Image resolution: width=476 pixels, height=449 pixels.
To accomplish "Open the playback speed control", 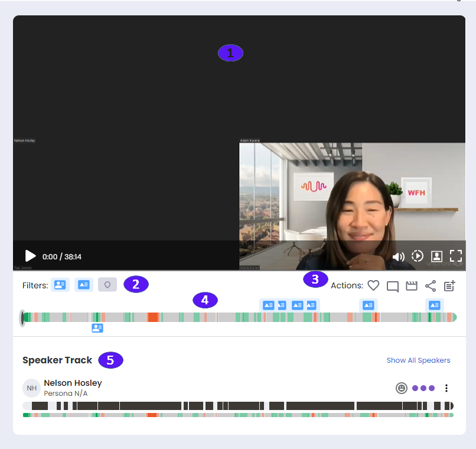I will 418,256.
